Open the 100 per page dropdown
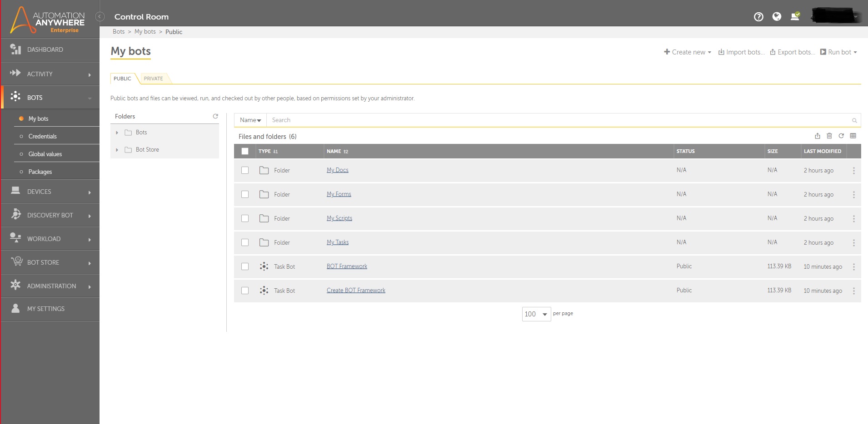868x424 pixels. pos(536,314)
